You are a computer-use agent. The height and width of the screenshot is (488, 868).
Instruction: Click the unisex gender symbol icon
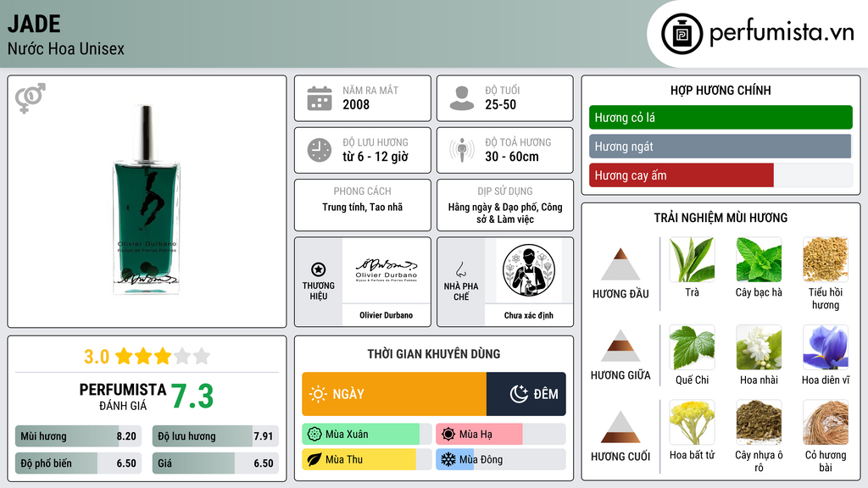tap(31, 98)
